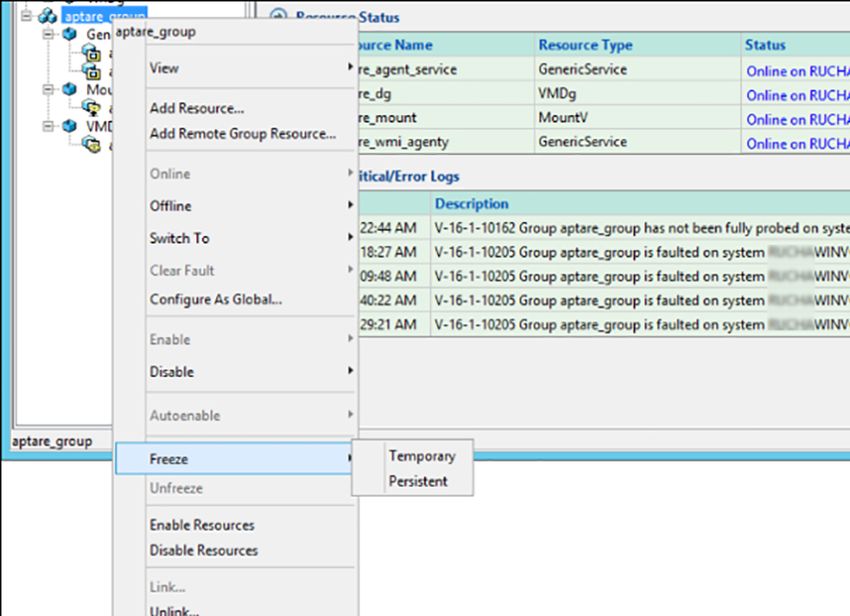
Task: Collapse the aptare_group tree node
Action: [25, 16]
